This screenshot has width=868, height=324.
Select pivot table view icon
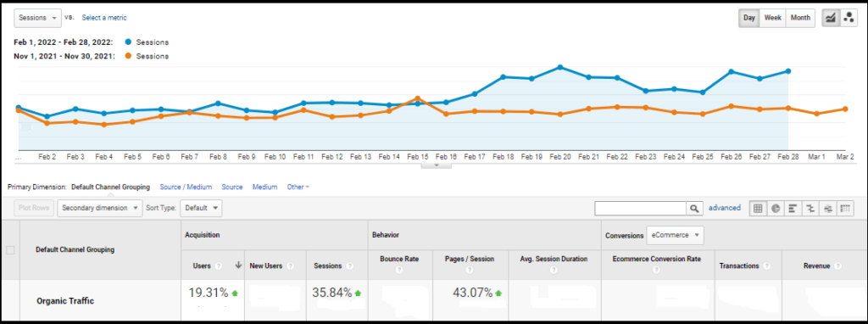click(x=845, y=209)
